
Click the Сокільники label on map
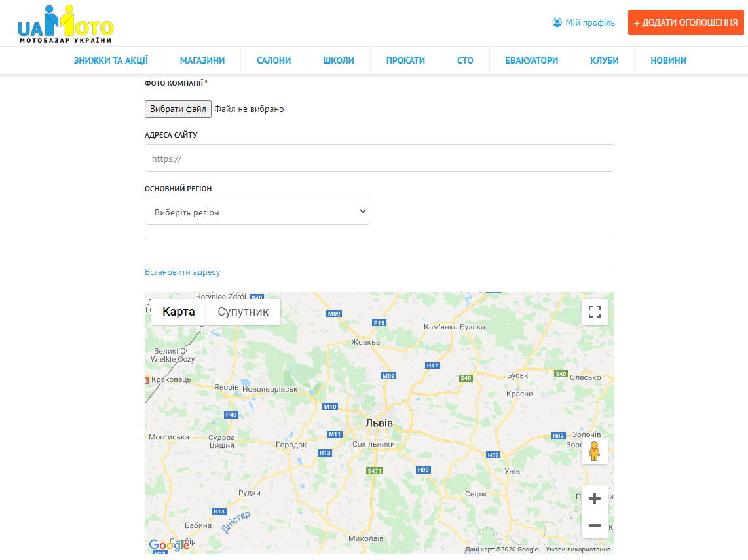pos(373,444)
